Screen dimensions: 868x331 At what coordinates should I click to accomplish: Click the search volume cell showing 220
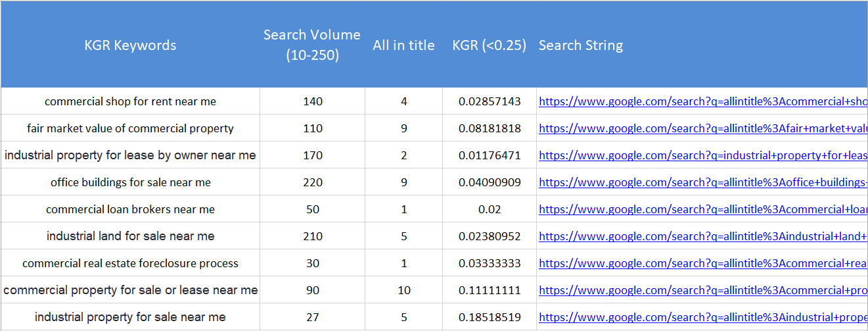pos(313,182)
